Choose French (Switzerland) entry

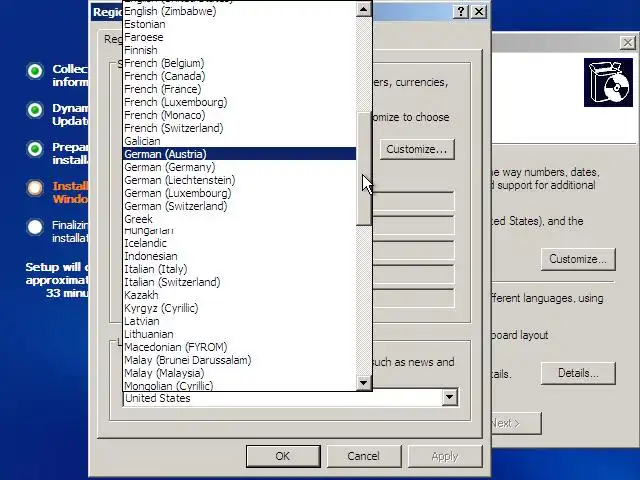[x=240, y=128]
